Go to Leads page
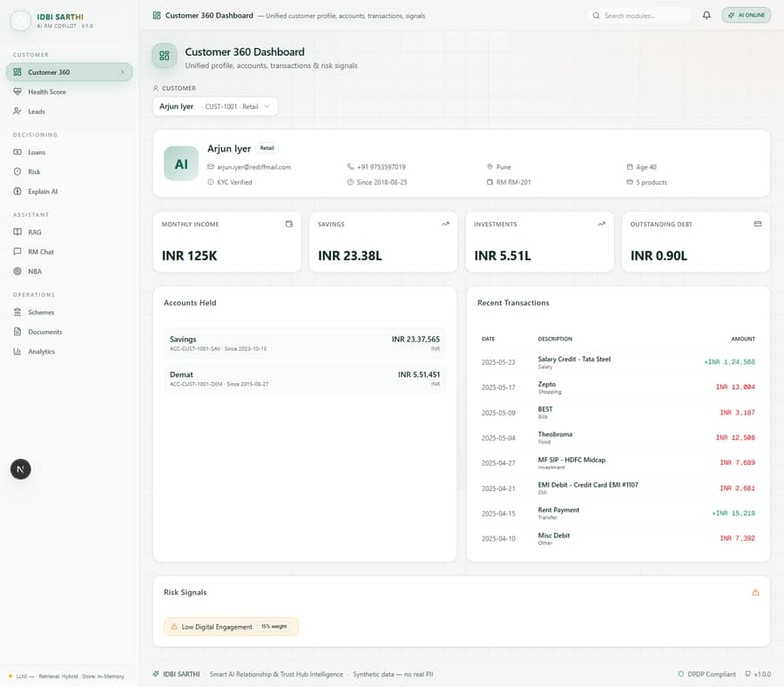Image resolution: width=784 pixels, height=687 pixels. coord(70,111)
